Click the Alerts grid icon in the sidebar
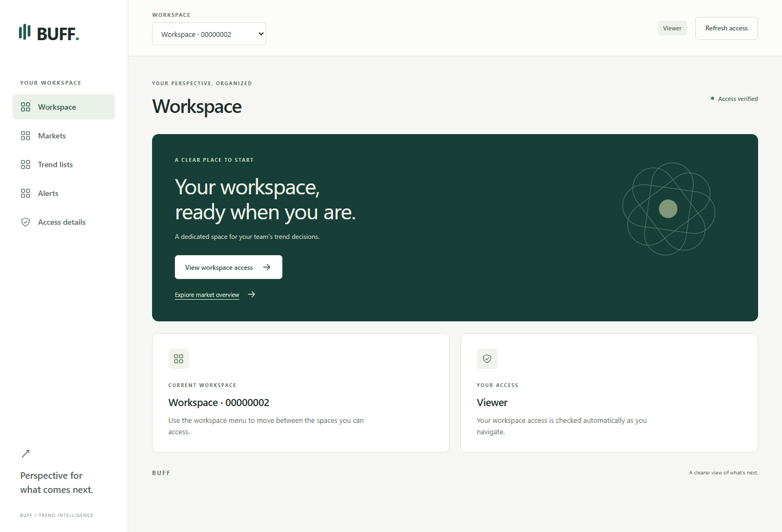This screenshot has width=782, height=532. [26, 193]
